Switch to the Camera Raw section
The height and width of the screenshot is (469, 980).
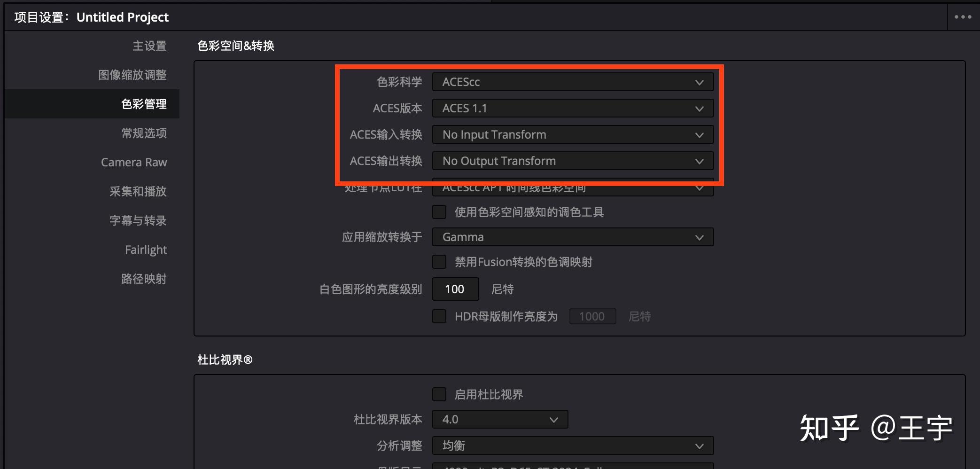pyautogui.click(x=134, y=162)
